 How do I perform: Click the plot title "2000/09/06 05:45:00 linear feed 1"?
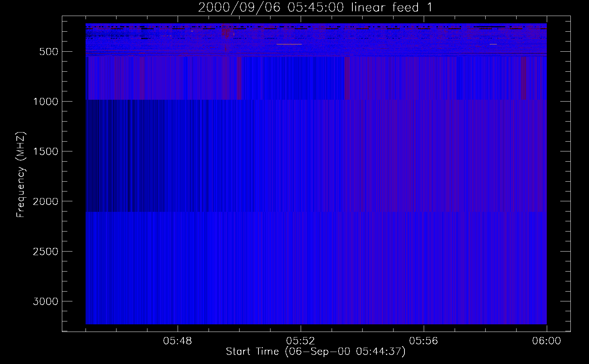click(x=315, y=7)
